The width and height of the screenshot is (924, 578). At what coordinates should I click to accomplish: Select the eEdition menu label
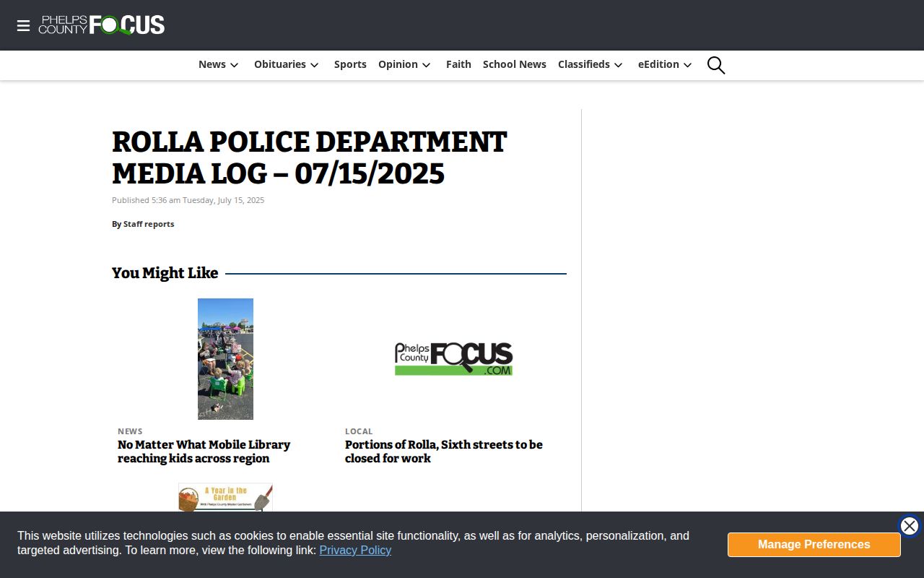point(658,64)
